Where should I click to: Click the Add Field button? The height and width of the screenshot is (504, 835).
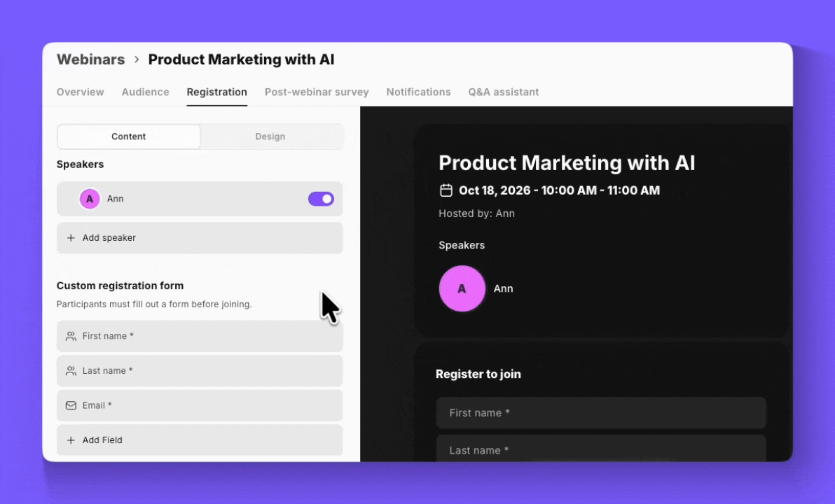pyautogui.click(x=200, y=440)
